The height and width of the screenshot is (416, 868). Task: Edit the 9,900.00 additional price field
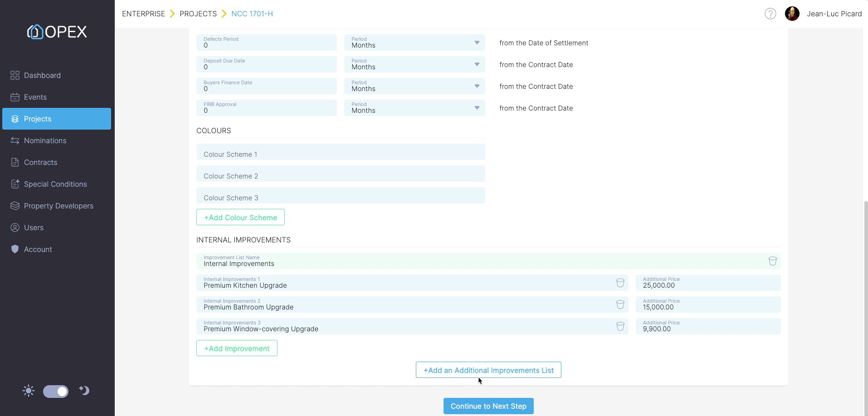(x=708, y=326)
